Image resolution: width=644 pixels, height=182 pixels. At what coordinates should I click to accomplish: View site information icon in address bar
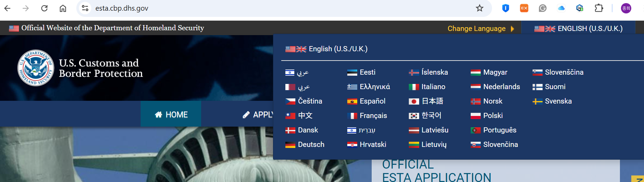(85, 8)
